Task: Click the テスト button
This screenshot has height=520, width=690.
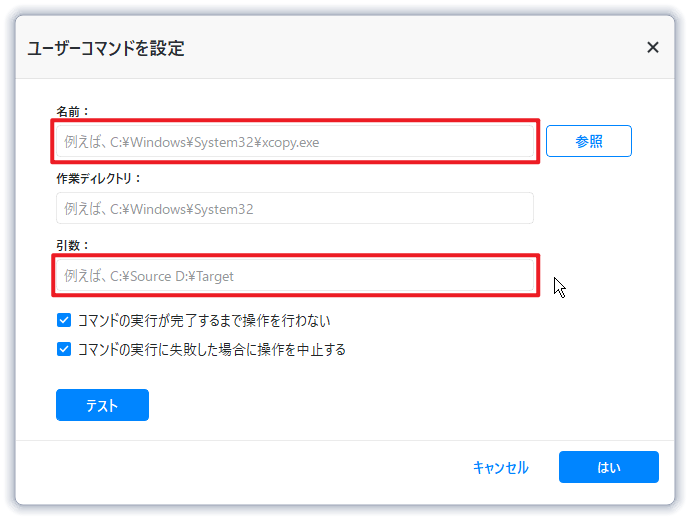Action: point(102,405)
